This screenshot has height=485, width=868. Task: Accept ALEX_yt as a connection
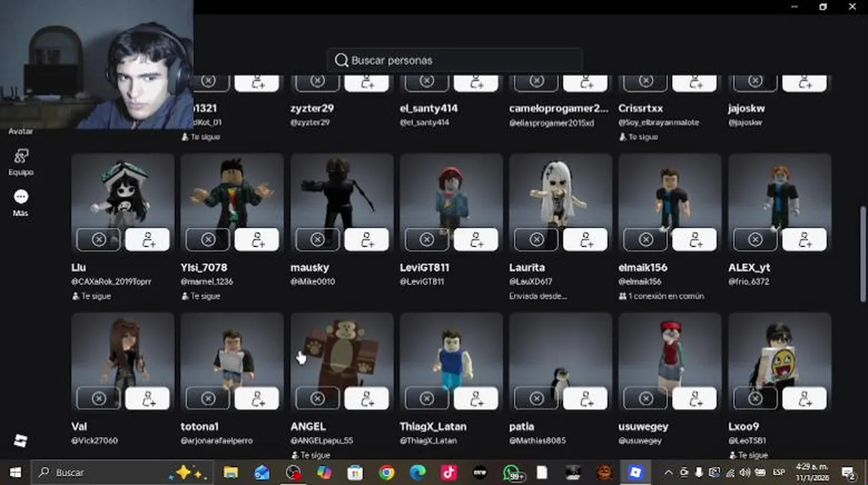point(804,239)
